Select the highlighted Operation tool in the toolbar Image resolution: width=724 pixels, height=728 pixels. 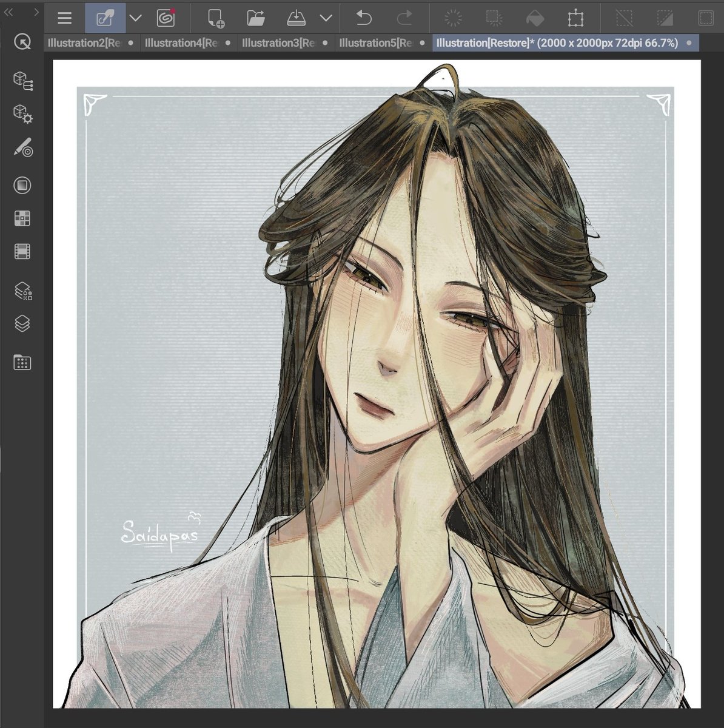(104, 18)
